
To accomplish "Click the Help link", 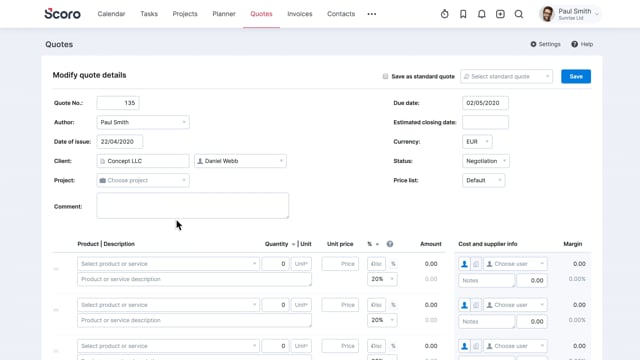I will click(x=582, y=44).
